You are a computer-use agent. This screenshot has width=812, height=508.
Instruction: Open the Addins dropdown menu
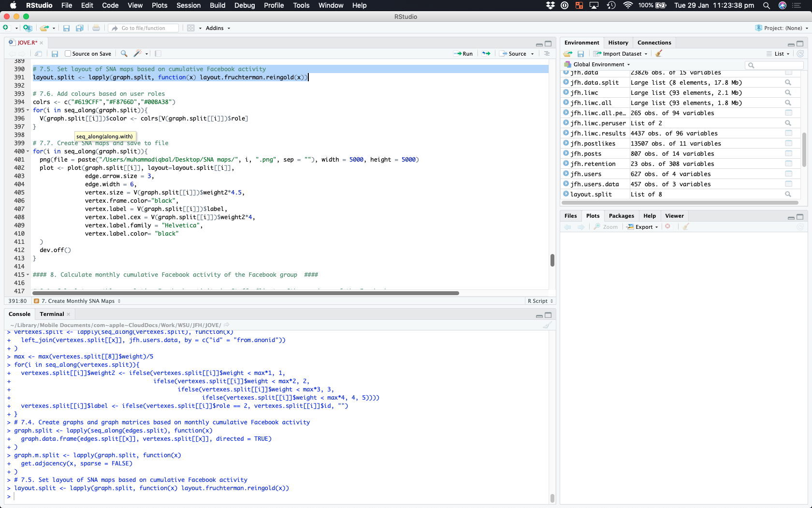217,28
